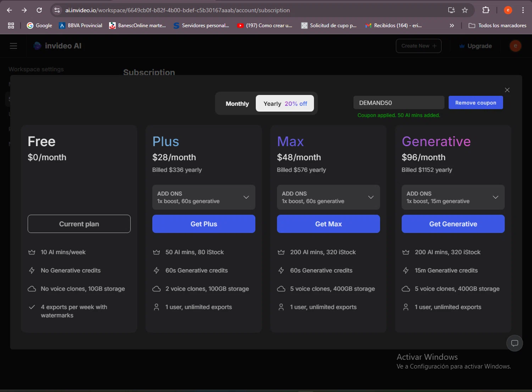Reload the page with the refresh icon
532x392 pixels.
(x=39, y=10)
